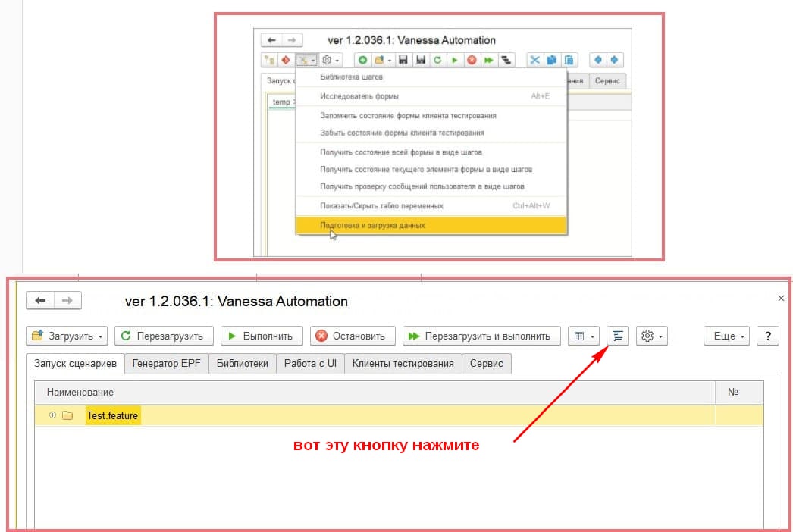Click the scissors cut icon
The width and height of the screenshot is (793, 532).
point(534,60)
